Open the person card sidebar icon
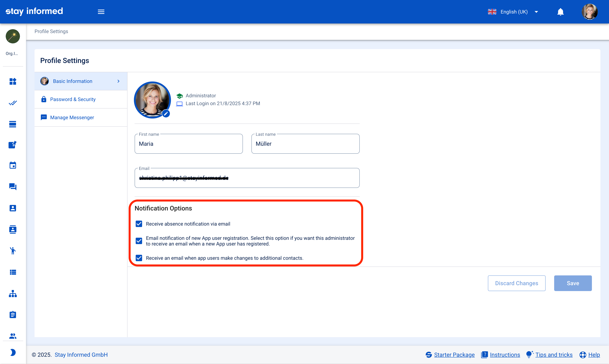This screenshot has height=364, width=609. 13,208
